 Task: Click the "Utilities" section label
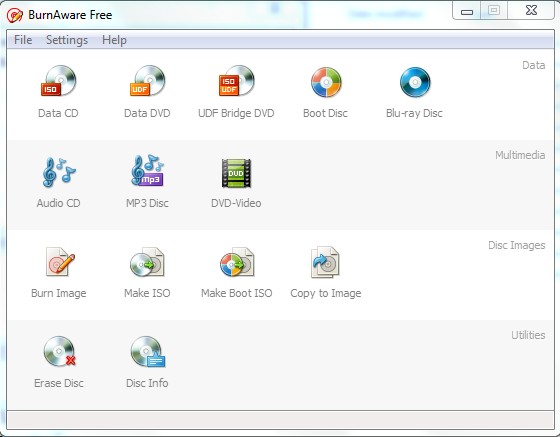click(x=528, y=335)
